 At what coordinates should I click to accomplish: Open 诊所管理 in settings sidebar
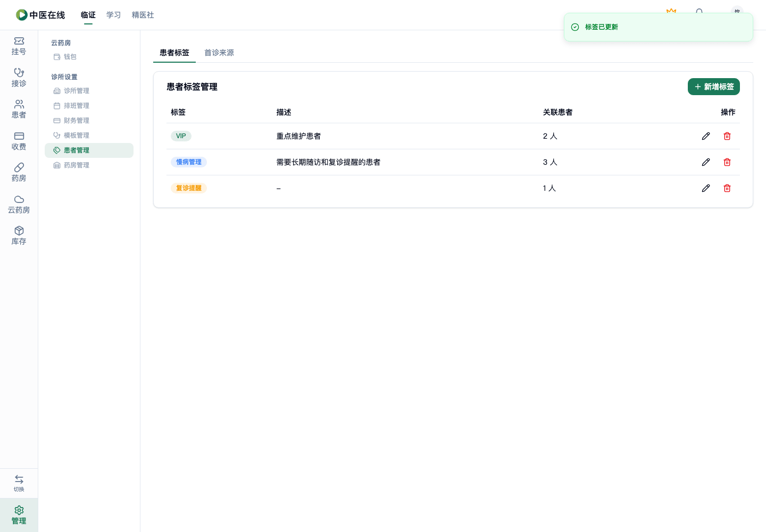tap(89, 91)
